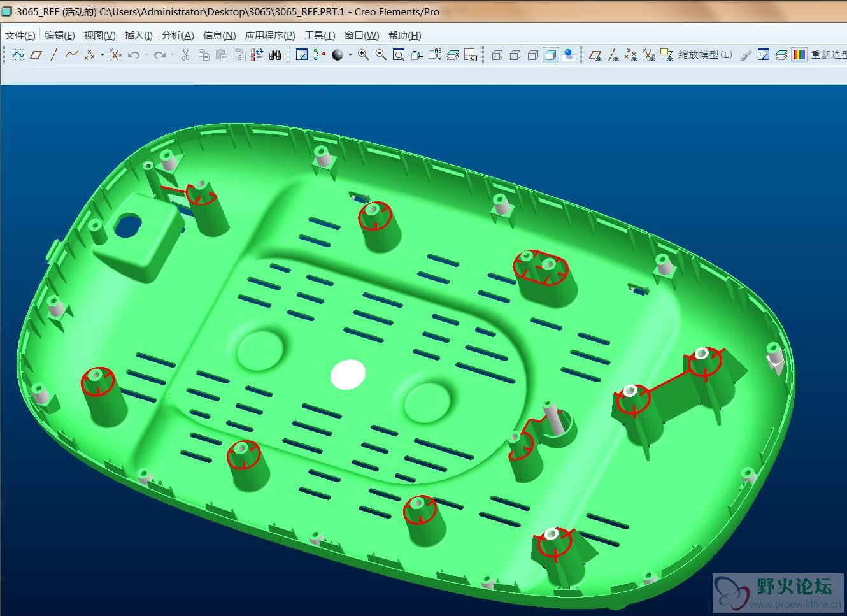Expand the undo history dropdown
Viewport: 847px width, 616px height.
click(x=146, y=55)
